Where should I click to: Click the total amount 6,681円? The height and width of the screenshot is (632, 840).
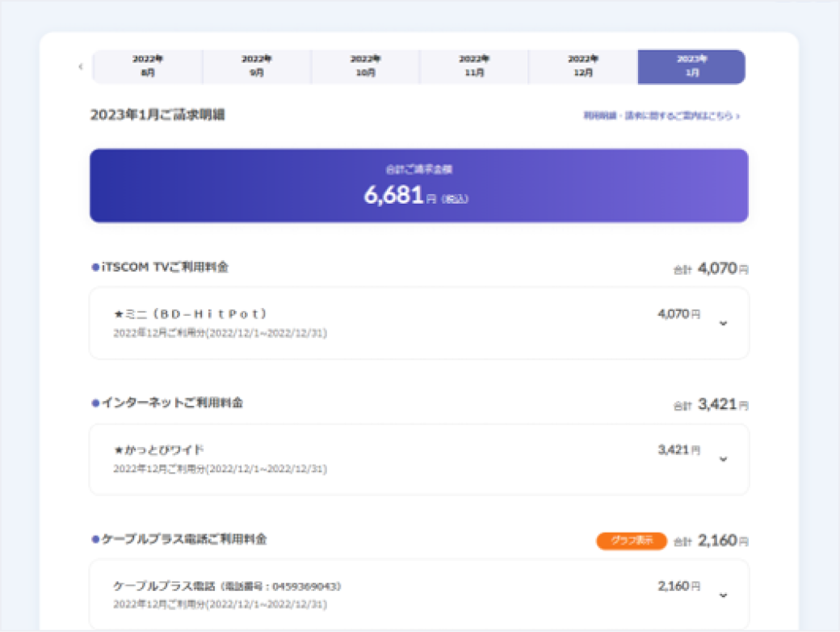click(x=416, y=195)
